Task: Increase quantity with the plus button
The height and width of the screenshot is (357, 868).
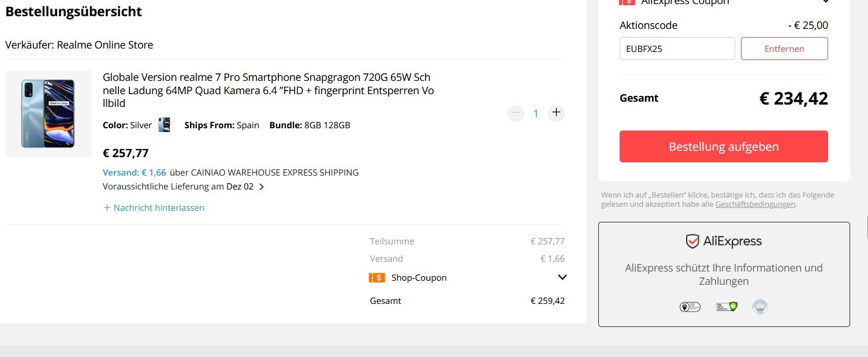Action: pyautogui.click(x=556, y=113)
